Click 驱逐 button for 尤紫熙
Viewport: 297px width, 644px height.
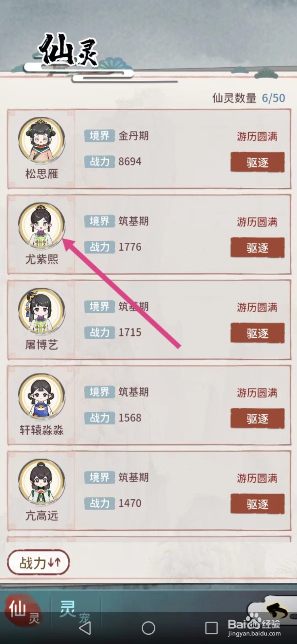pos(258,248)
